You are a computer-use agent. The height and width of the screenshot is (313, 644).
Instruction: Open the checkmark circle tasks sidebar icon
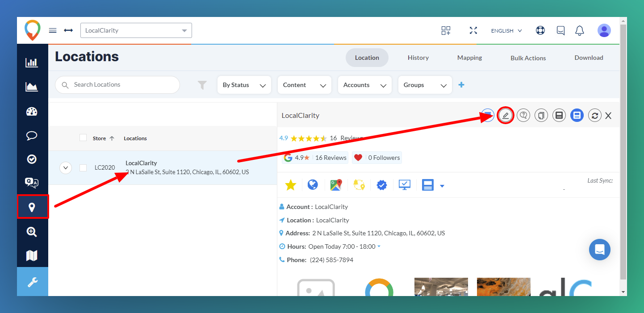pos(32,159)
